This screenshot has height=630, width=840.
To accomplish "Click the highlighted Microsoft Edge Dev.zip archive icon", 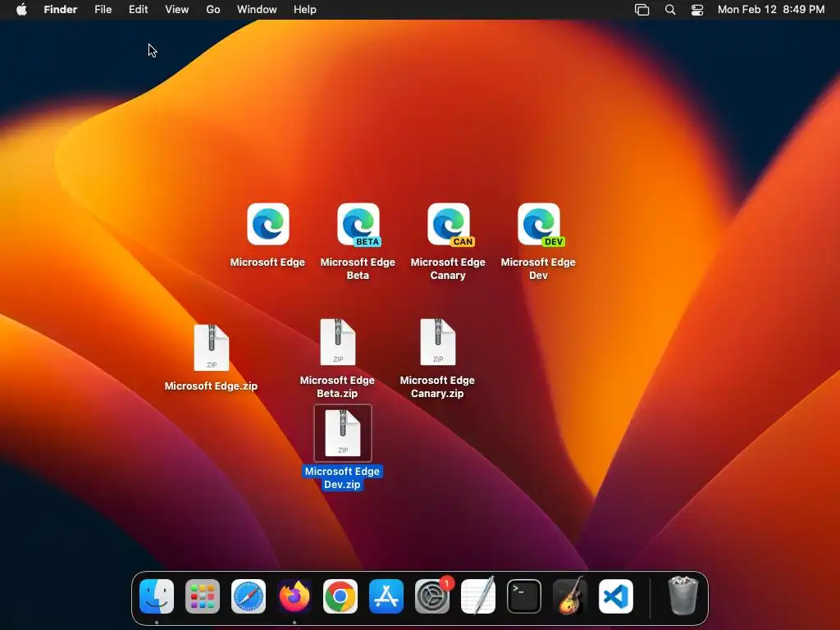I will 343,433.
